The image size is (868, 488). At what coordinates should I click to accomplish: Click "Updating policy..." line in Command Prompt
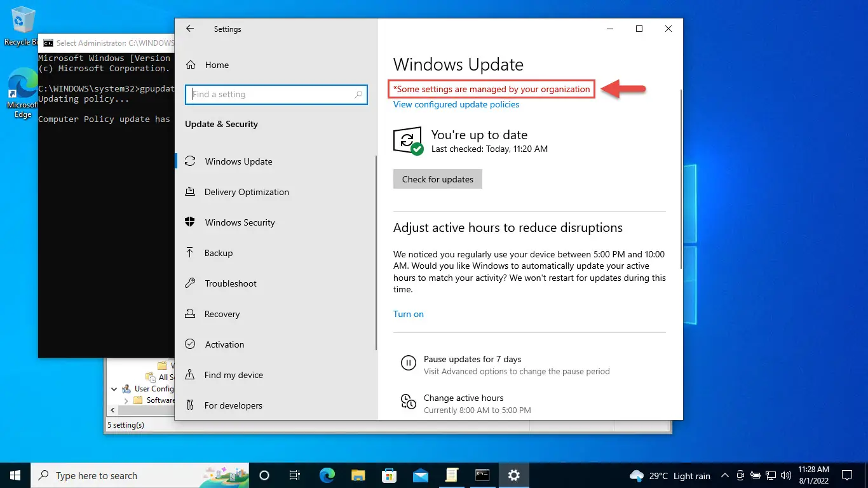pyautogui.click(x=84, y=98)
